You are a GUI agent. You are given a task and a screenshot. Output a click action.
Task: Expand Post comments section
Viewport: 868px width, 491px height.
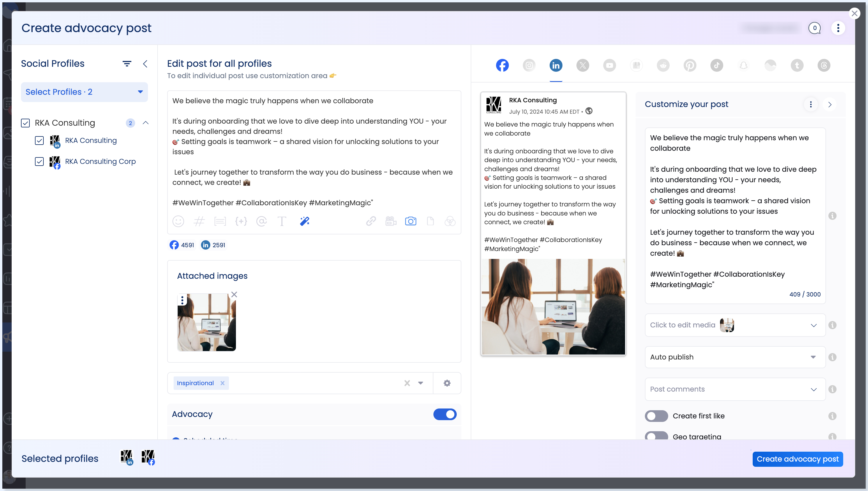tap(735, 389)
